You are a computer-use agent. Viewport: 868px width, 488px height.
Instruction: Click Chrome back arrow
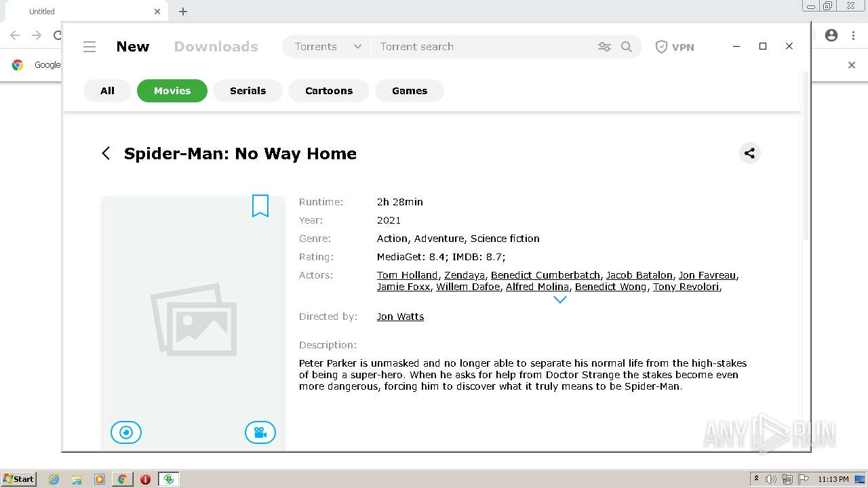[x=15, y=35]
